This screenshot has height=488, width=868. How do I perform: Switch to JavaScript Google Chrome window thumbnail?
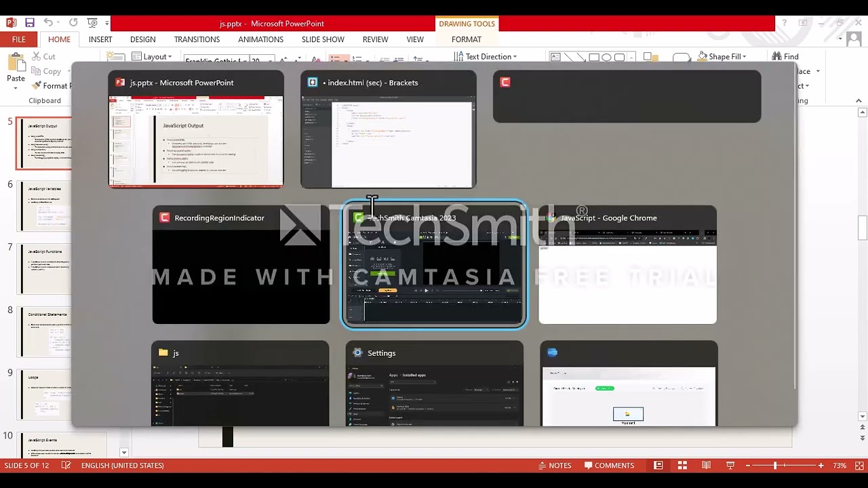[x=627, y=264]
